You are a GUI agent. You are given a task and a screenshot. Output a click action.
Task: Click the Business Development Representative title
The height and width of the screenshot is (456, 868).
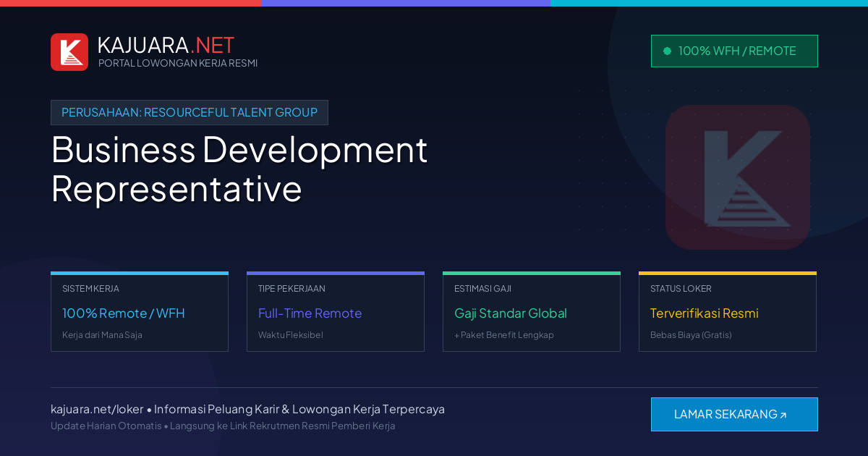tap(239, 169)
